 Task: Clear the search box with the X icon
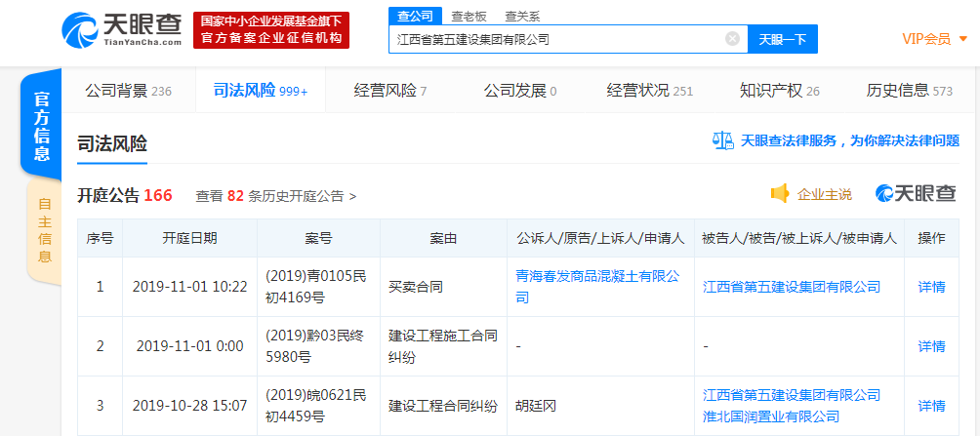point(732,39)
